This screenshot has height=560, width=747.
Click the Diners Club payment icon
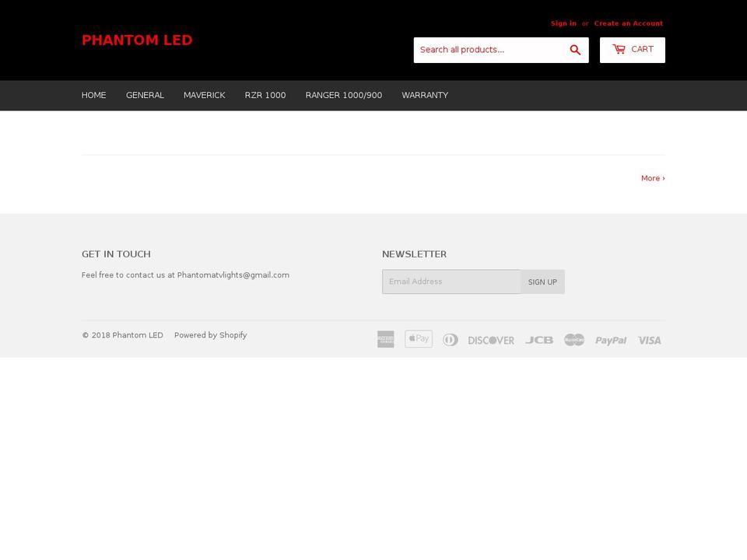[x=451, y=340]
